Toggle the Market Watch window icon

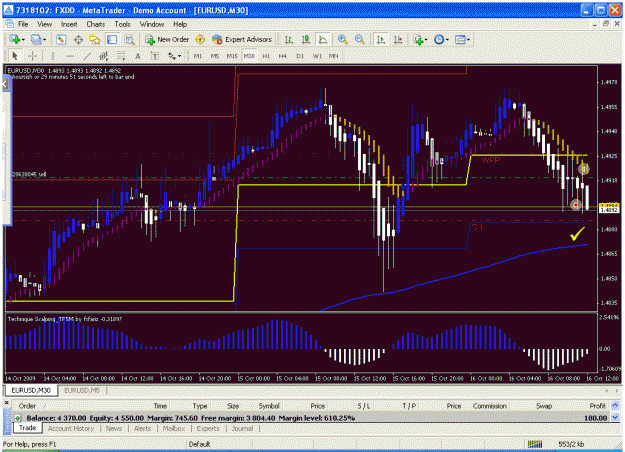coord(61,39)
